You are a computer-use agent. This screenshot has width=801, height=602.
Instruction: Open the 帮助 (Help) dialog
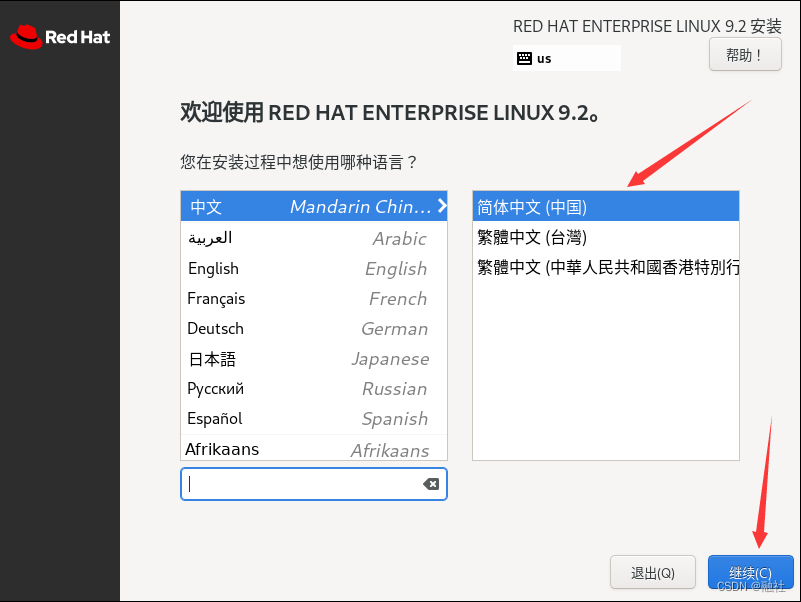[744, 54]
